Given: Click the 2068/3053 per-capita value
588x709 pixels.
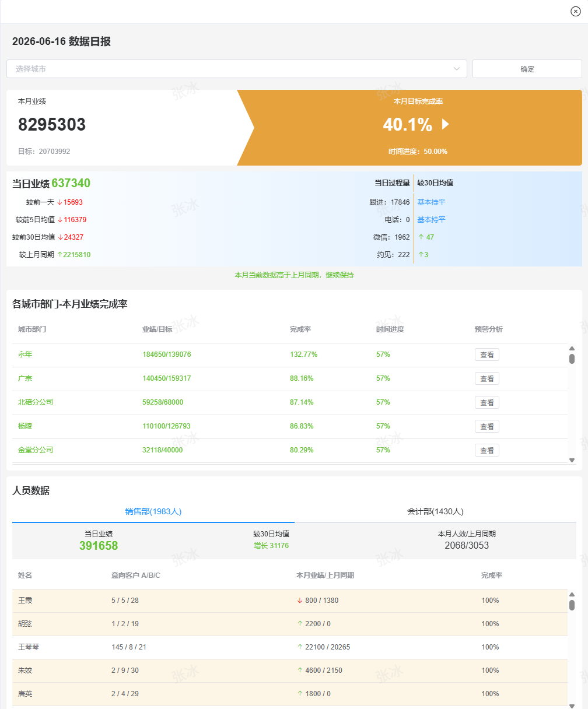Looking at the screenshot, I should click(x=467, y=546).
